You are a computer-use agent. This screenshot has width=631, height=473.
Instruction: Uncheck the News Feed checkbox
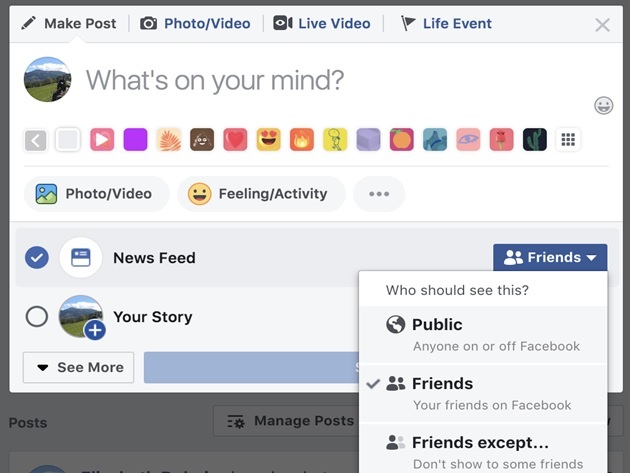pyautogui.click(x=37, y=258)
